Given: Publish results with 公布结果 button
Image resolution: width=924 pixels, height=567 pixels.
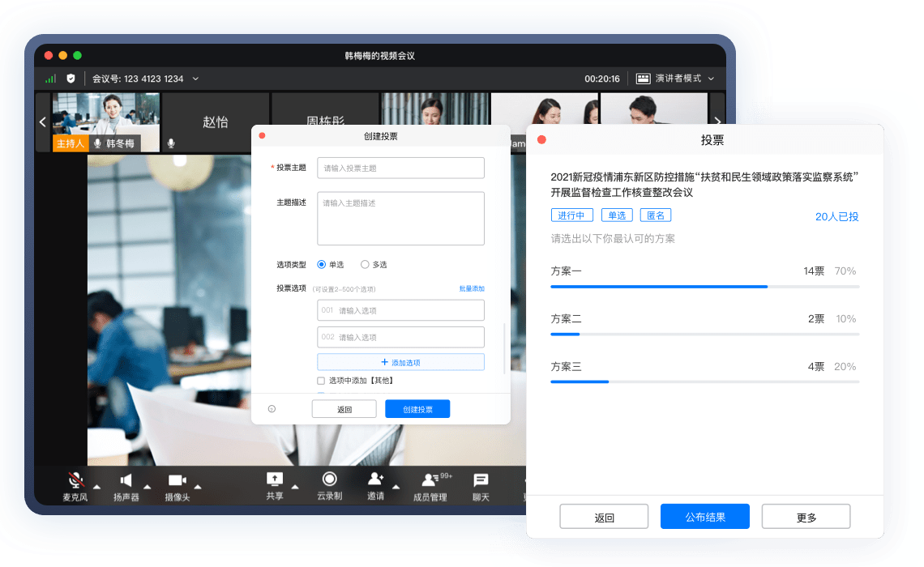Looking at the screenshot, I should pos(704,516).
